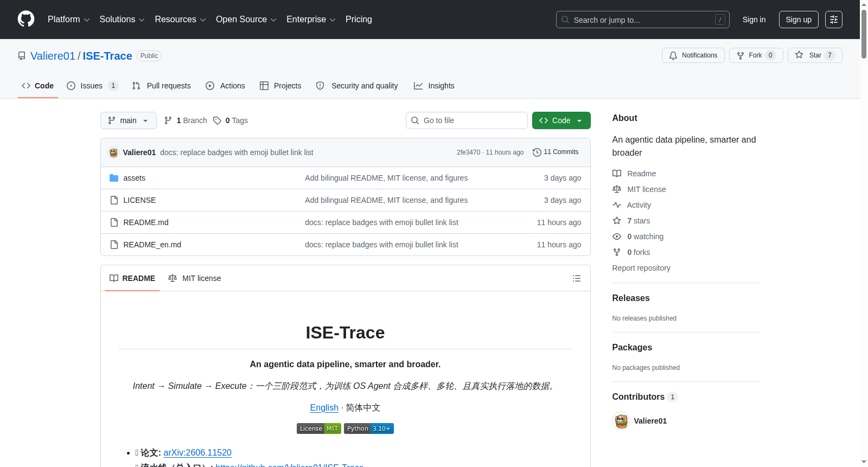This screenshot has width=868, height=467.
Task: Focus the Search or jump to field
Action: [643, 20]
